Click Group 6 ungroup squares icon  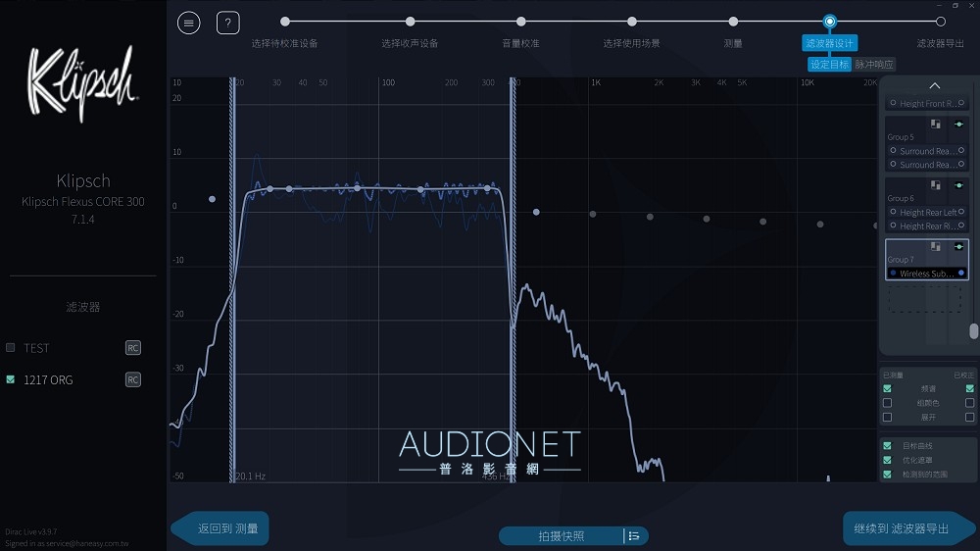[936, 185]
